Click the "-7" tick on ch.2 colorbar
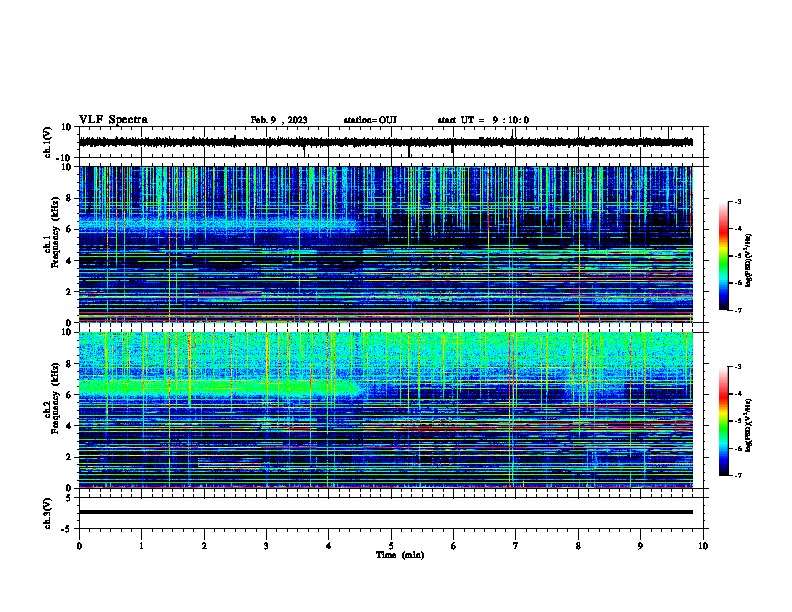The image size is (792, 612). click(x=738, y=476)
